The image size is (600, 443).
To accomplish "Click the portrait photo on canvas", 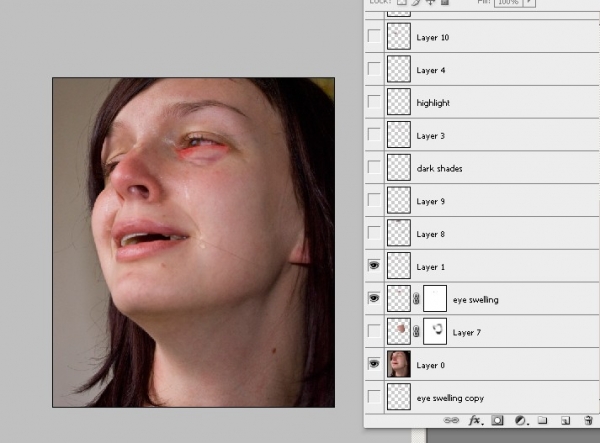I will [194, 242].
